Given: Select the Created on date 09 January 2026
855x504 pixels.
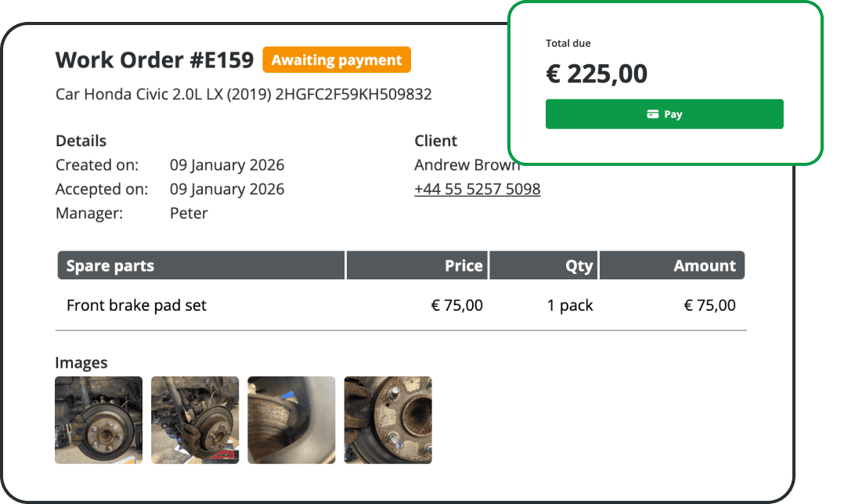Looking at the screenshot, I should (227, 164).
